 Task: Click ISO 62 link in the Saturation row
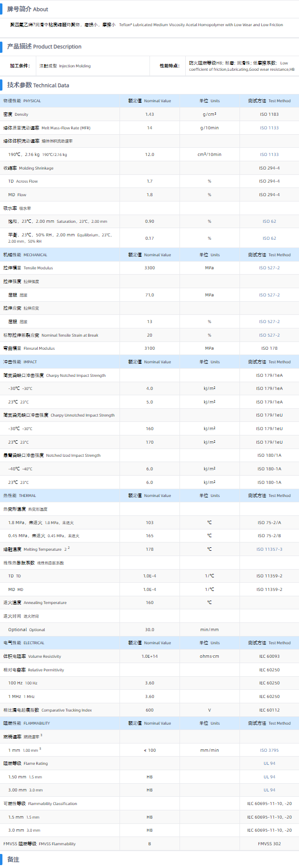tap(269, 221)
